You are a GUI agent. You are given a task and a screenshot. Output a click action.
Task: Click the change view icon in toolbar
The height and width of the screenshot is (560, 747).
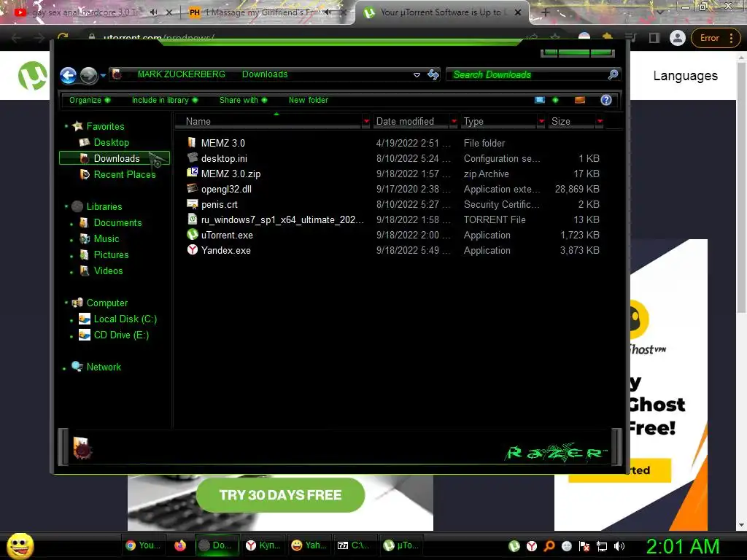(539, 100)
